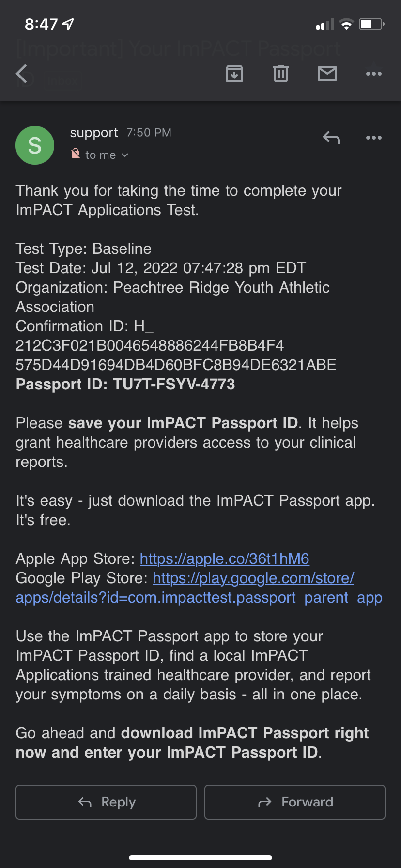Image resolution: width=401 pixels, height=868 pixels.
Task: Open the top toolbar three-dot menu
Action: (374, 74)
